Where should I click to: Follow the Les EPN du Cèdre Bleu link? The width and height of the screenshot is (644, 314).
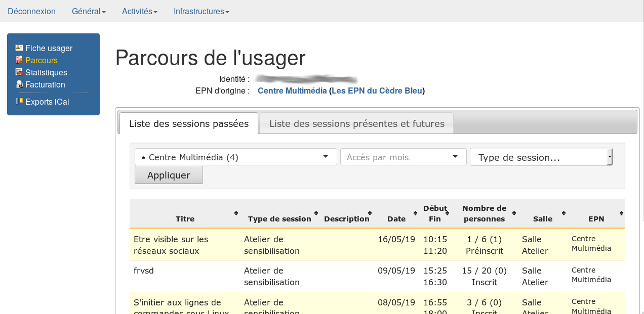click(x=377, y=91)
